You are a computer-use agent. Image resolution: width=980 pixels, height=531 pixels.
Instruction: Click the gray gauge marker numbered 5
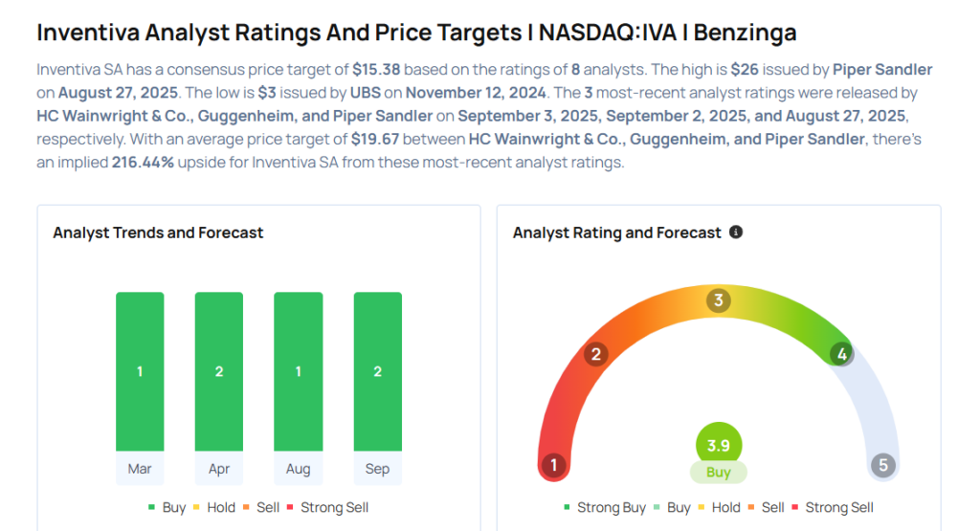coord(882,466)
